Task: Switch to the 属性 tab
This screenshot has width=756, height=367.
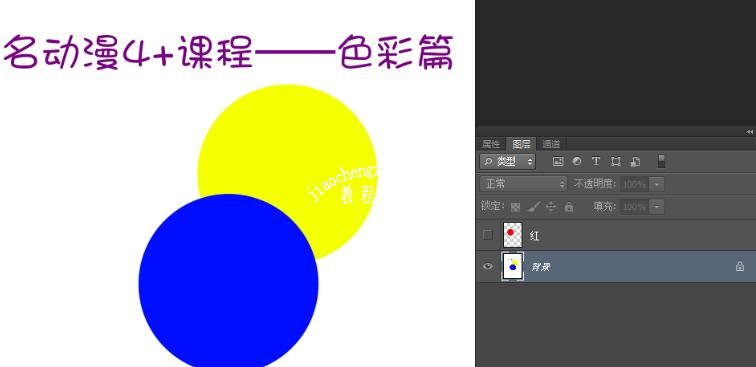Action: click(x=491, y=144)
